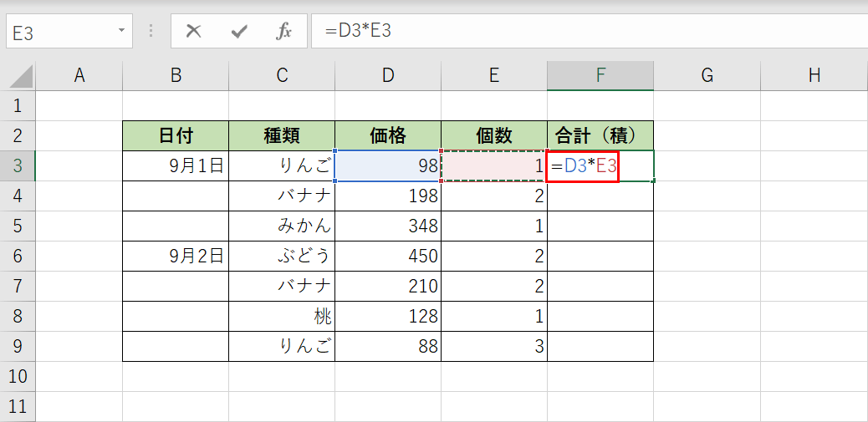
Task: Select column D header
Action: (388, 76)
